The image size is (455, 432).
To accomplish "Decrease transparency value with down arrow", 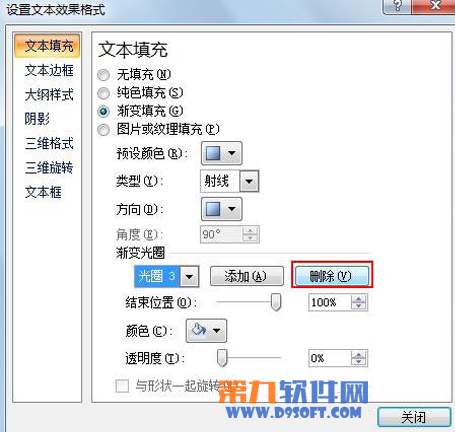I will coord(359,362).
